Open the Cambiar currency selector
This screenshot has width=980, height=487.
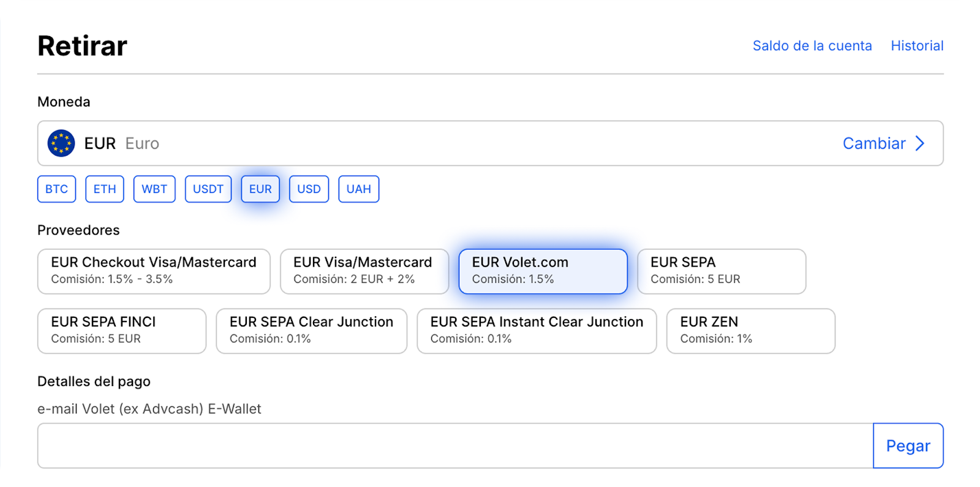click(874, 143)
